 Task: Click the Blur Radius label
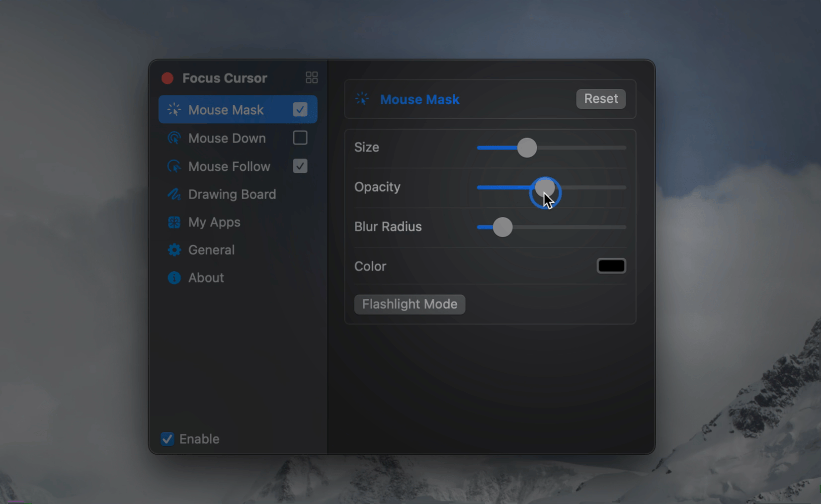(388, 227)
